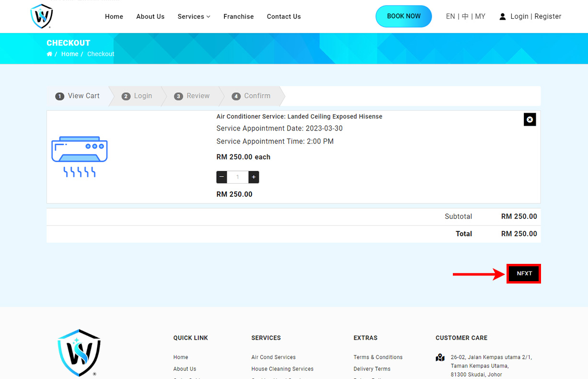Open the About Us menu item
This screenshot has height=379, width=588.
click(150, 16)
